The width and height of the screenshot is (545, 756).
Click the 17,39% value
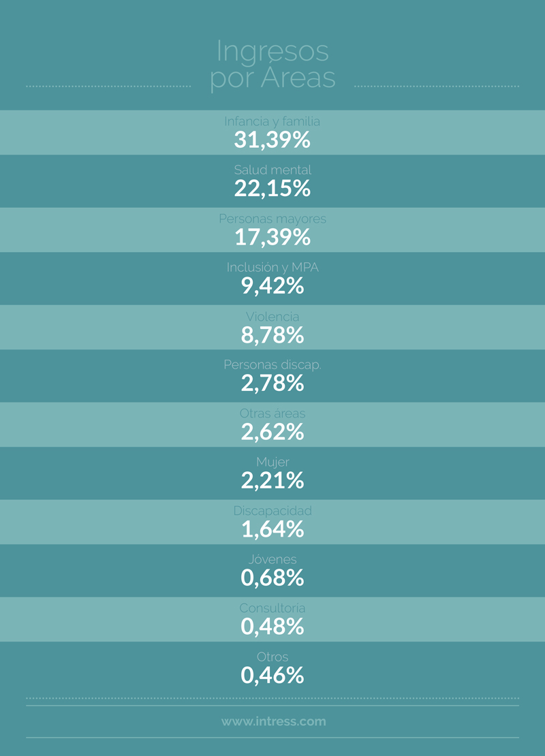coord(272,237)
